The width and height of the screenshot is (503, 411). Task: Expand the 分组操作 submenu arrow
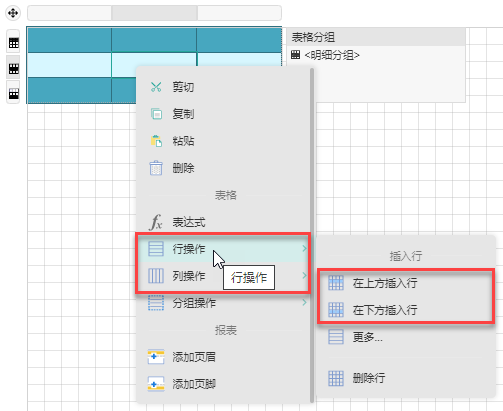304,302
